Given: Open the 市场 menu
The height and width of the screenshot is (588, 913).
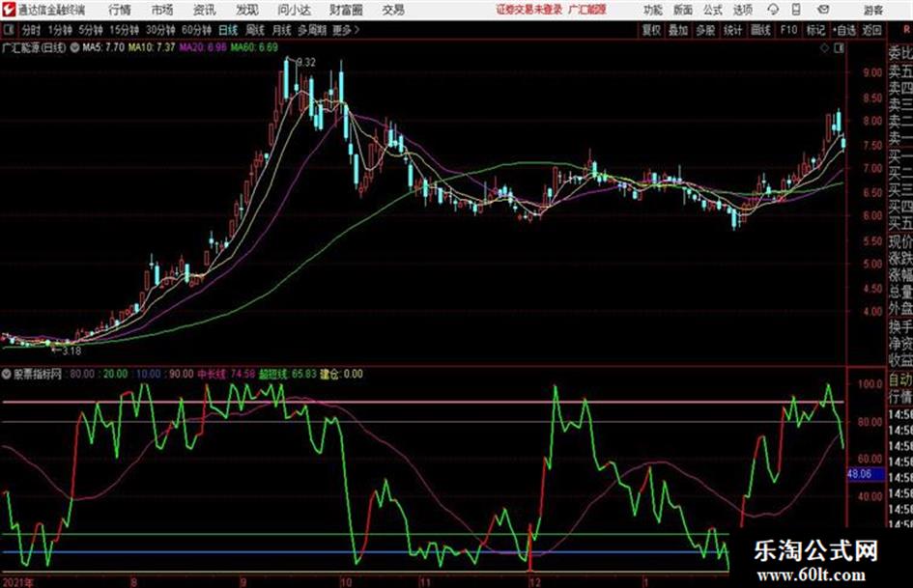Looking at the screenshot, I should 162,10.
